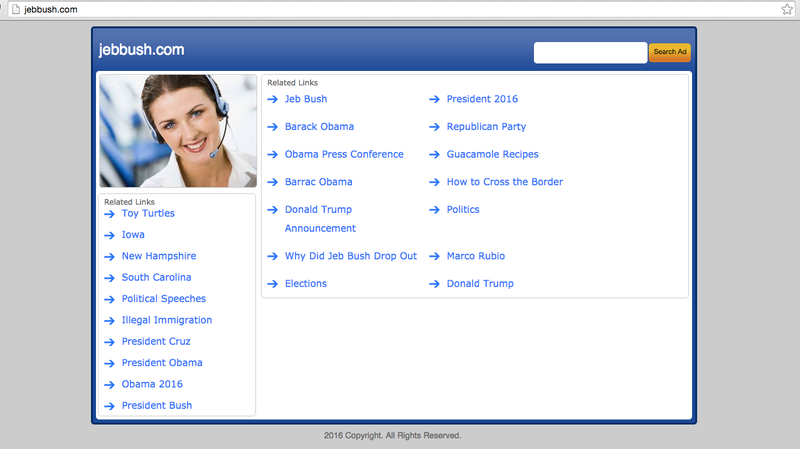This screenshot has width=800, height=449.
Task: Click the arrow icon beside Elections
Action: pyautogui.click(x=272, y=284)
